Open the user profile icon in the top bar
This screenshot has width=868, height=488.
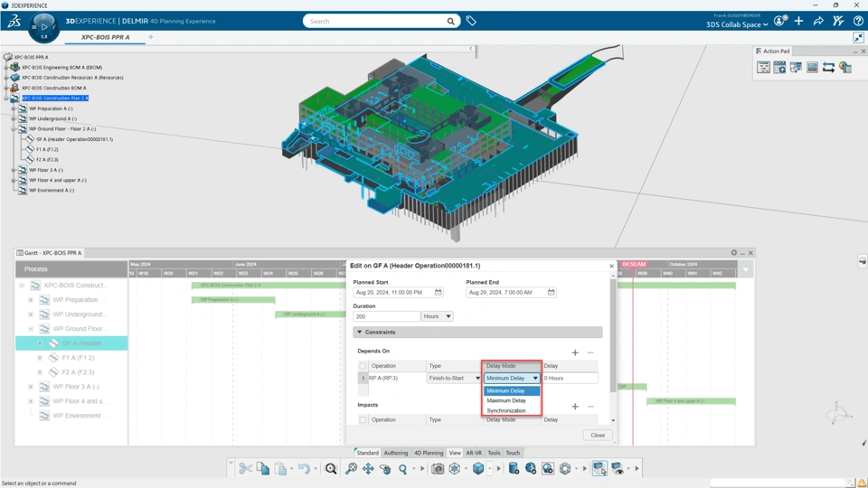pos(780,21)
